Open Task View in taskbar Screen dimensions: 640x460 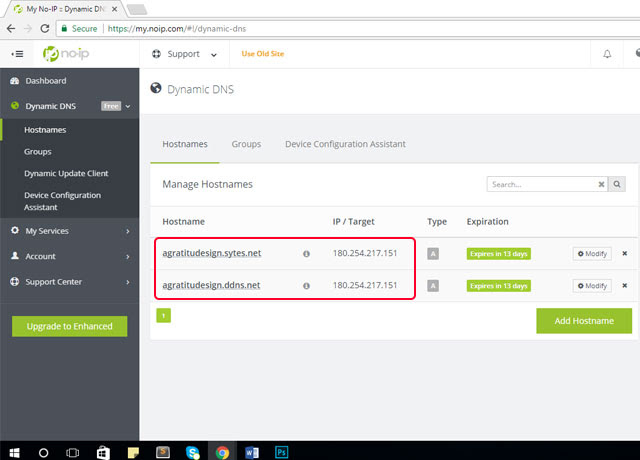pos(73,452)
